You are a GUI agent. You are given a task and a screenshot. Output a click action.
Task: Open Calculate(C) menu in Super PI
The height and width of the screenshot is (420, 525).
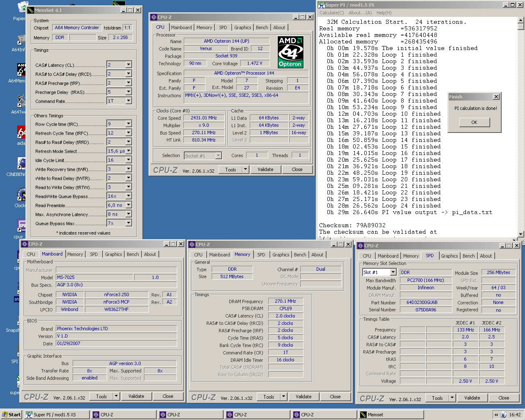331,13
